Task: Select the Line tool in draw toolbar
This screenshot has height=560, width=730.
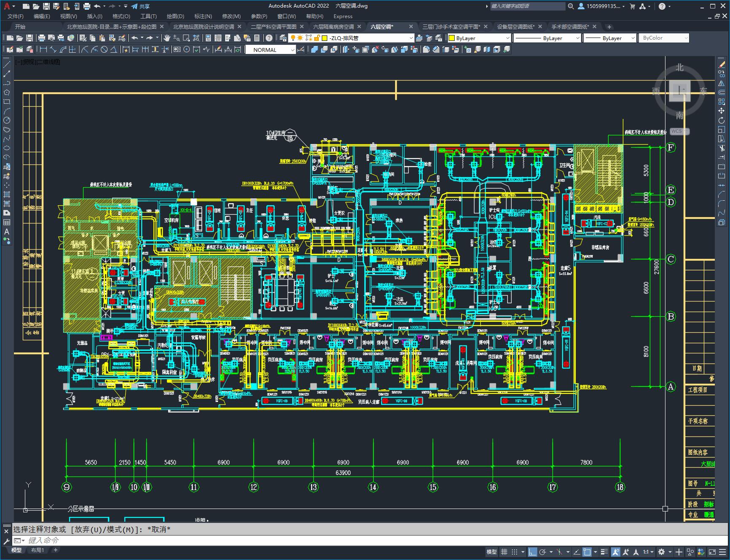Action: (6, 65)
